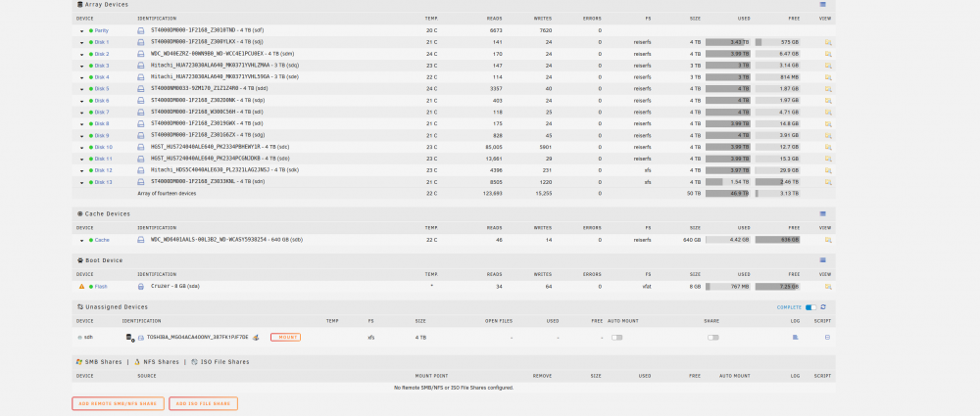Click 'Array of fourteen devices' summary text
980x416 pixels.
click(167, 194)
